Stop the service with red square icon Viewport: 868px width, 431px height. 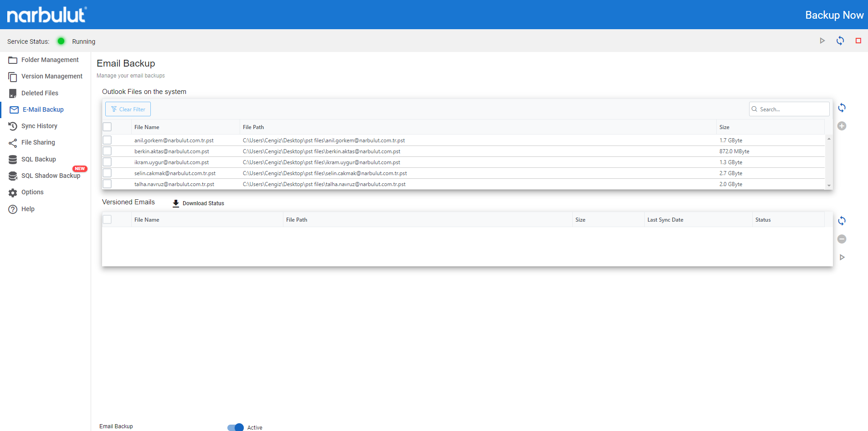[858, 41]
